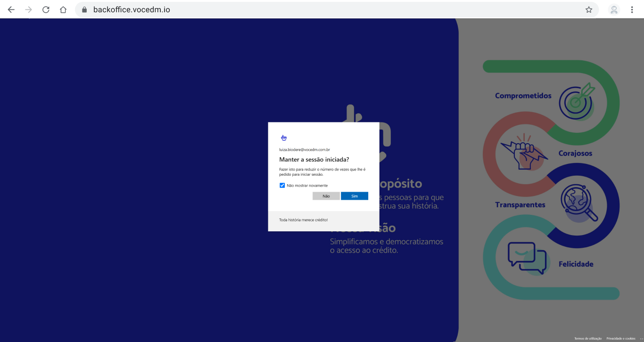The image size is (644, 342).
Task: Open the 'Privacidade e cookies' link
Action: (620, 338)
